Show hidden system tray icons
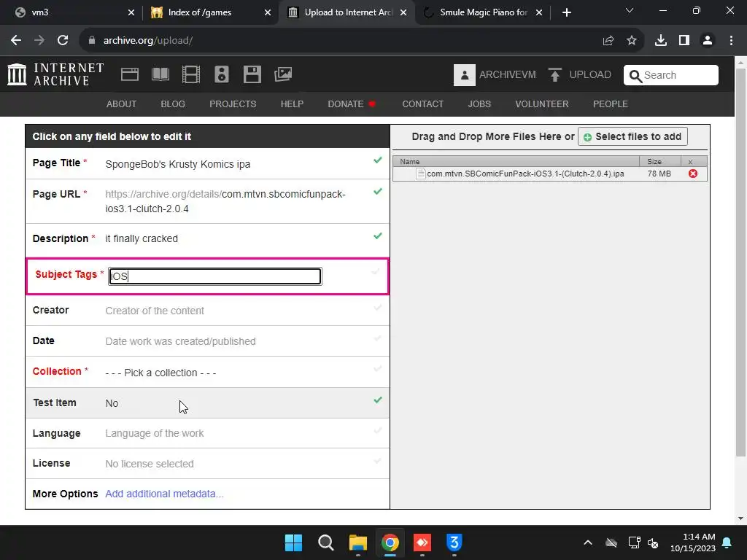Image resolution: width=747 pixels, height=560 pixels. point(588,542)
